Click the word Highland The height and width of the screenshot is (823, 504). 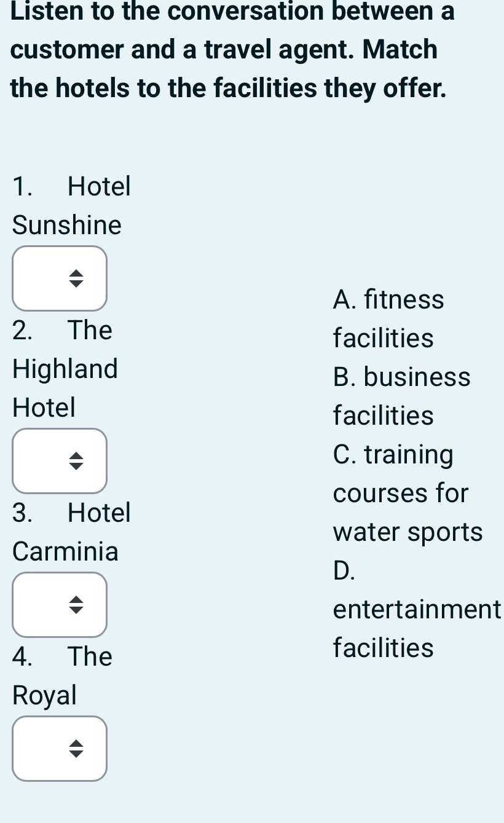(x=65, y=369)
